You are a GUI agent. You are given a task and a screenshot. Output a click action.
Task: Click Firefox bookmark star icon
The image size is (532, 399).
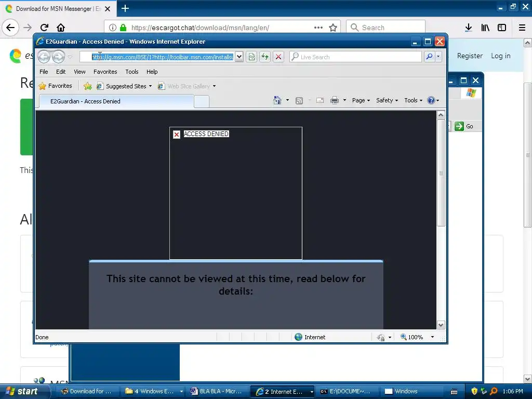(333, 28)
